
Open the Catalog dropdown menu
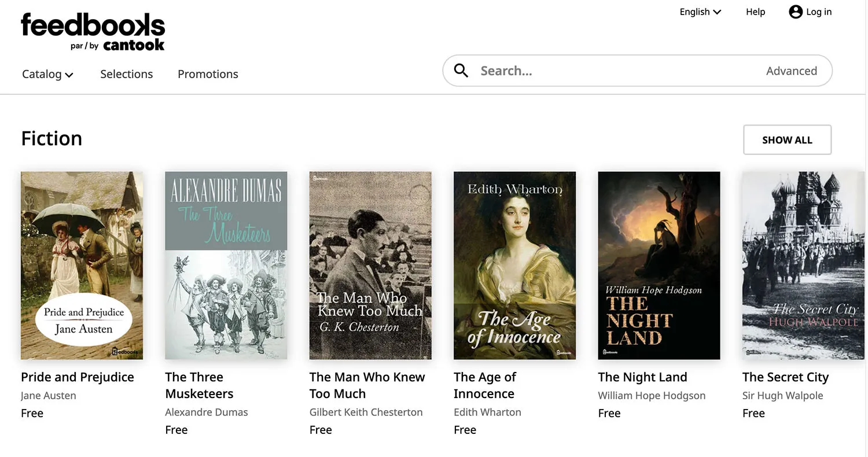[47, 74]
